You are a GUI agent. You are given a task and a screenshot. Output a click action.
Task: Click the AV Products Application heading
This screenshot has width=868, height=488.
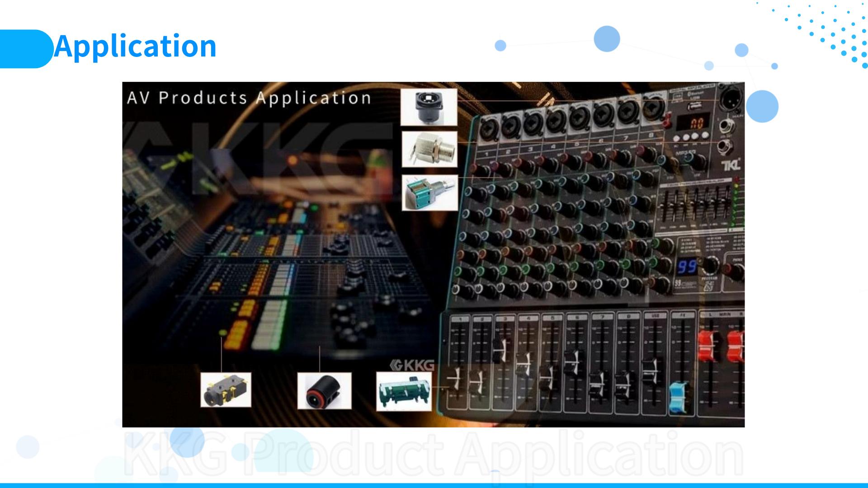point(249,98)
